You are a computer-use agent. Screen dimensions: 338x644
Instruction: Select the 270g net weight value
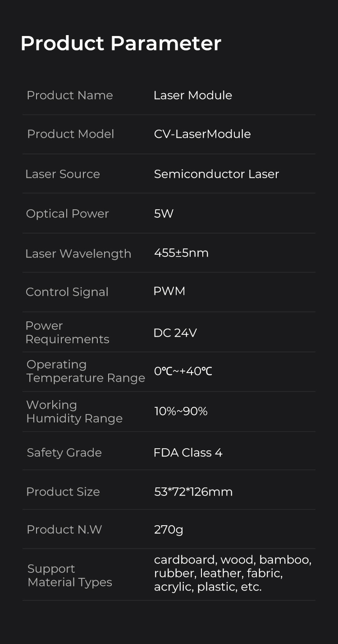(x=169, y=530)
